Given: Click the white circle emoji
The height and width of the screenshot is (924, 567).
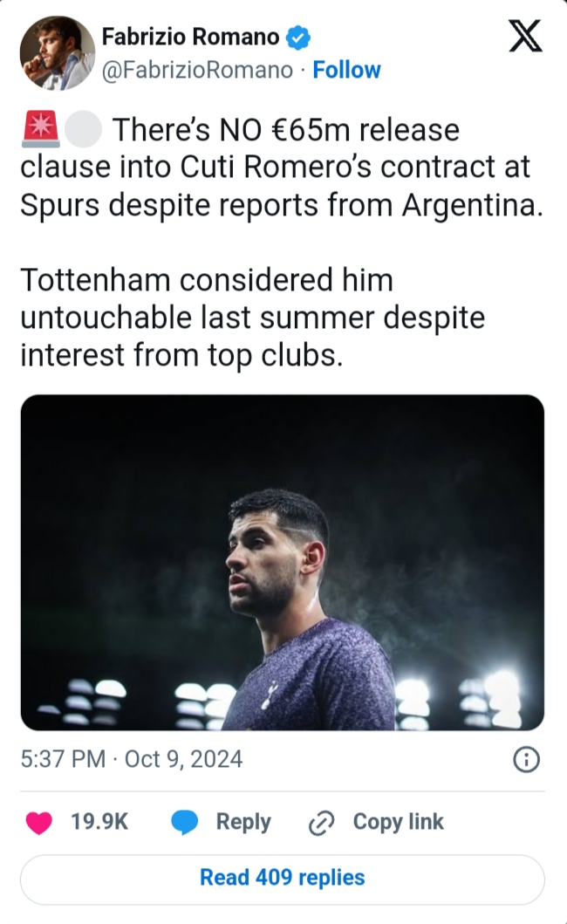Looking at the screenshot, I should [84, 131].
